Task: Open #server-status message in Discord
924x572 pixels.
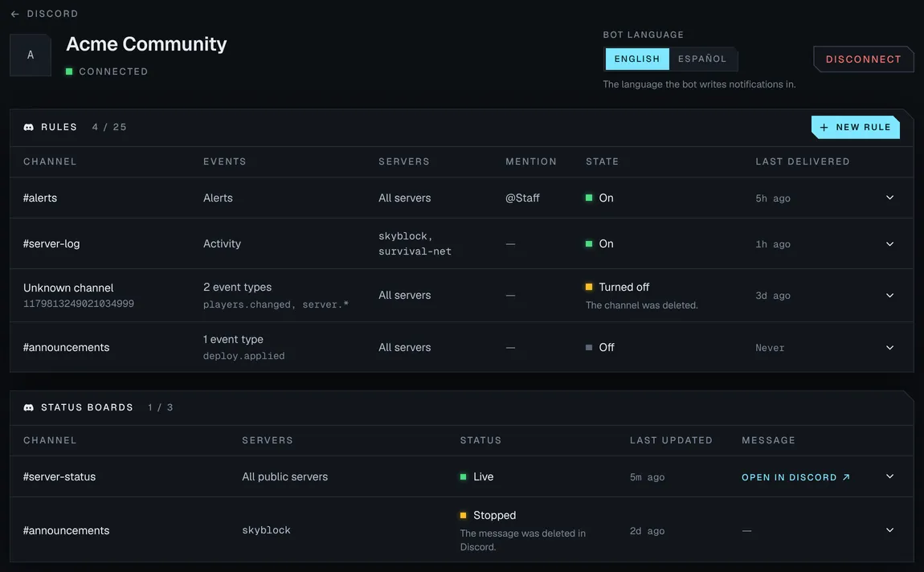Action: pos(795,477)
